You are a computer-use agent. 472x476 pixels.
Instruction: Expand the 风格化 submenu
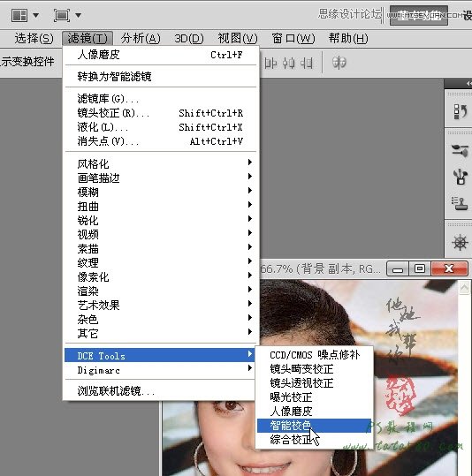tap(161, 163)
